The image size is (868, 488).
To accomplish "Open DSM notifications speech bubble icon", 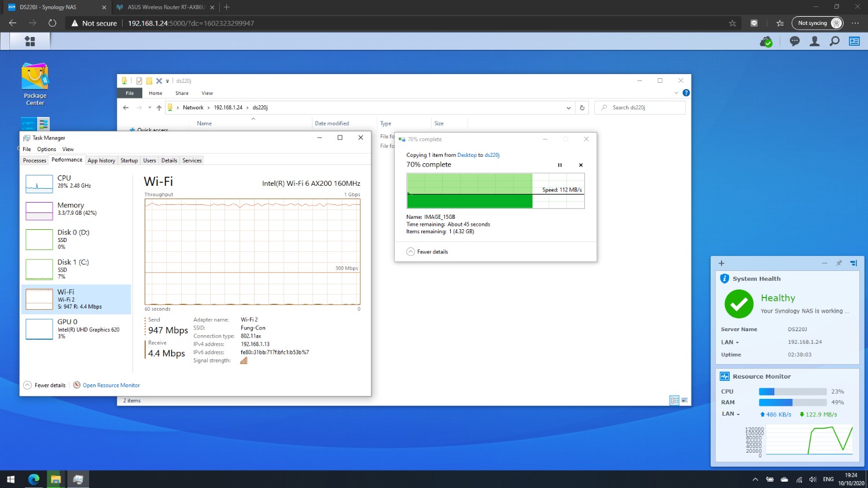I will click(x=795, y=42).
